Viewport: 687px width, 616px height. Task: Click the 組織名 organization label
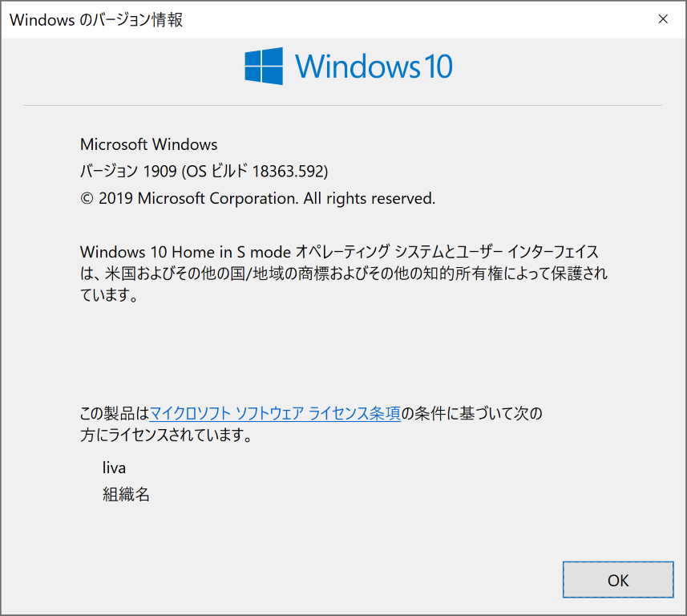[126, 494]
